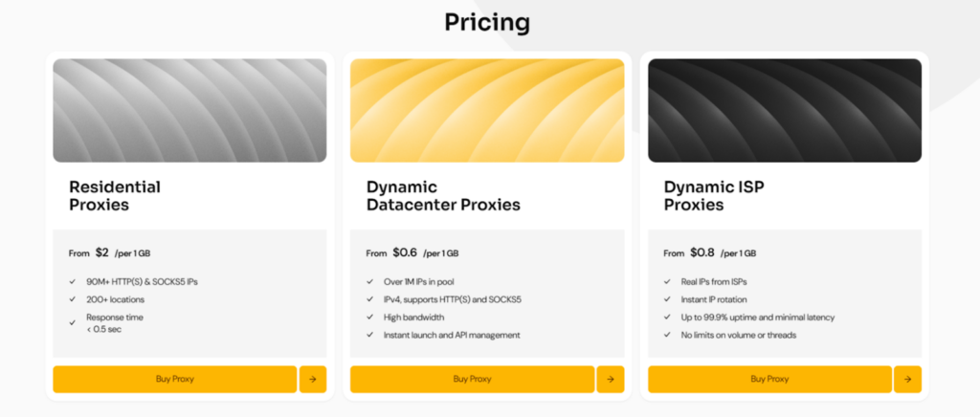The width and height of the screenshot is (980, 417).
Task: Open the yellow Datacenter Proxies banner image
Action: (487, 110)
